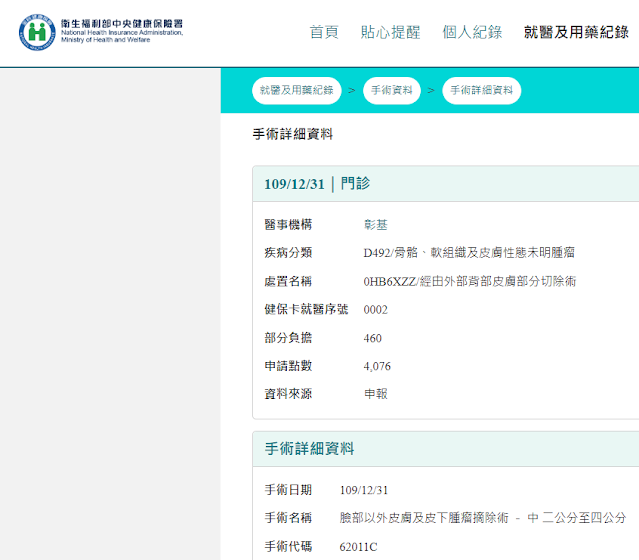
Task: Click the 就醫及用藥紀錄 breadcrumb pill
Action: coord(296,91)
